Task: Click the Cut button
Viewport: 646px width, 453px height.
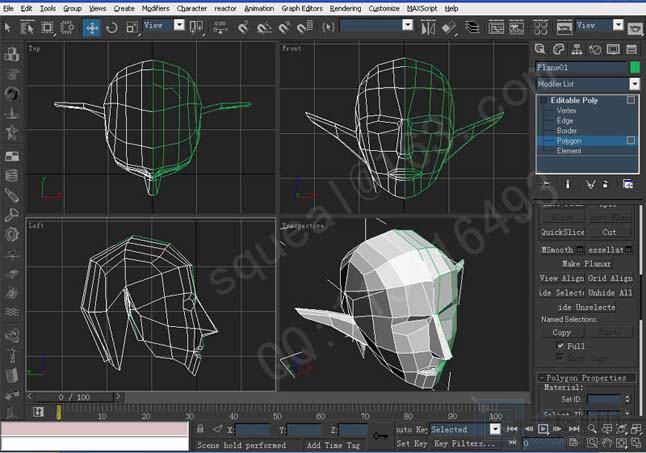Action: [609, 232]
